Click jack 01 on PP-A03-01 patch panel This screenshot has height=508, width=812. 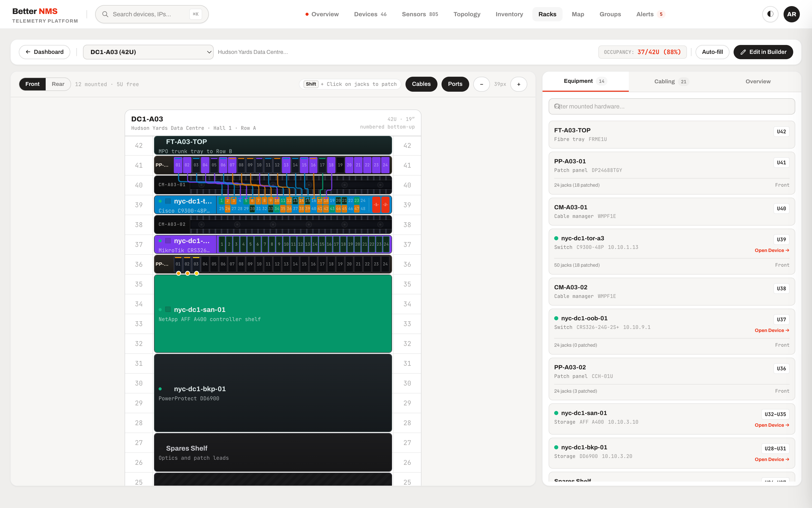click(x=178, y=165)
